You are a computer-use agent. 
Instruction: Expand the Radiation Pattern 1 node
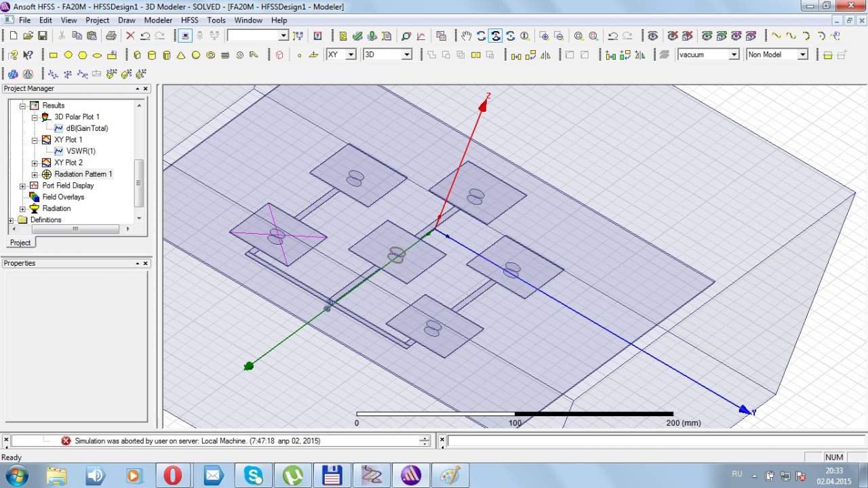pyautogui.click(x=35, y=175)
